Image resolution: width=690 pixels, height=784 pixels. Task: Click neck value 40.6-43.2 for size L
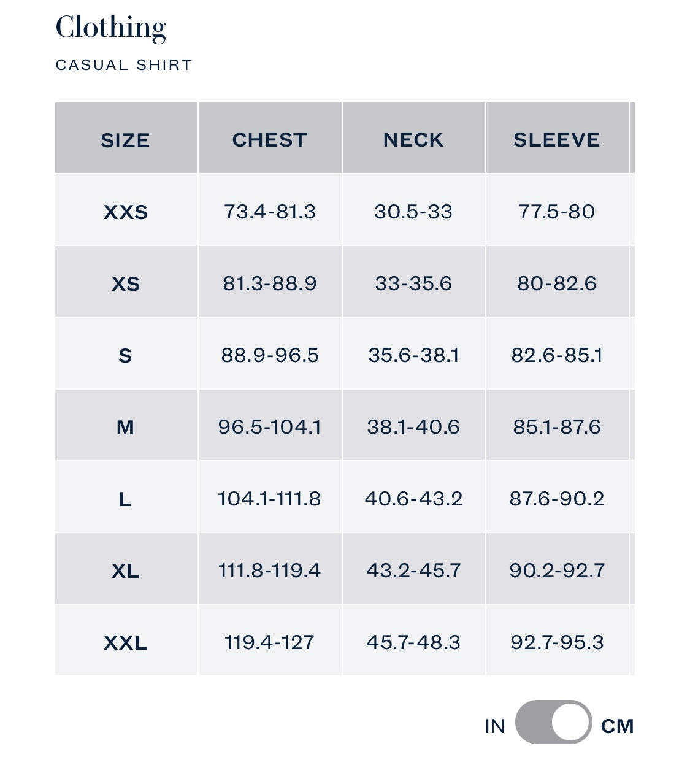point(413,498)
